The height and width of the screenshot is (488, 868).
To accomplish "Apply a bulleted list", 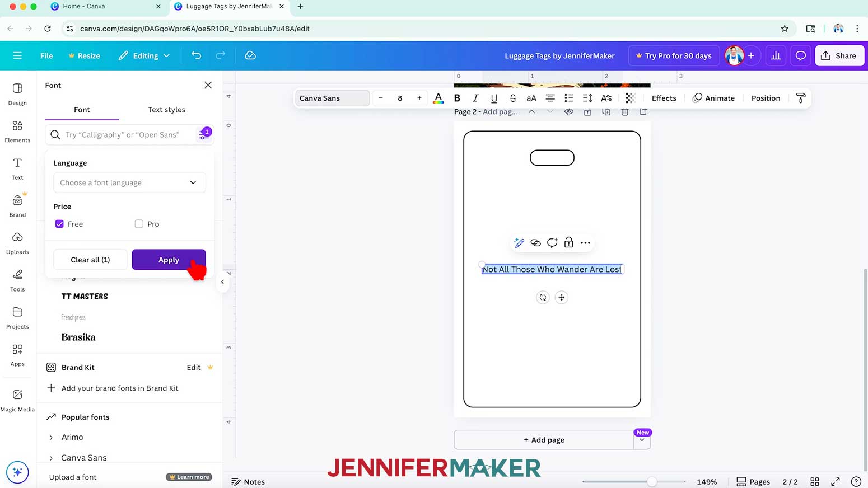I will [x=569, y=98].
